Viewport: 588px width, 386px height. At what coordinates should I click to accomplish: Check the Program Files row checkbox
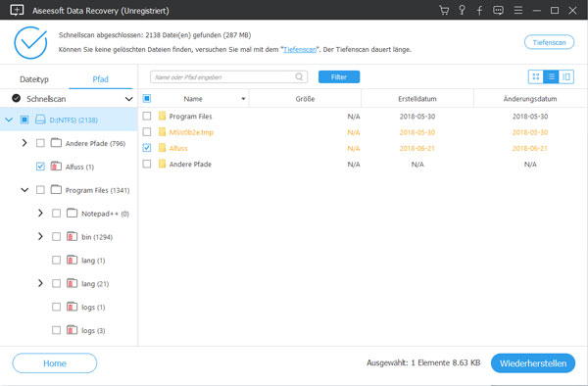147,117
